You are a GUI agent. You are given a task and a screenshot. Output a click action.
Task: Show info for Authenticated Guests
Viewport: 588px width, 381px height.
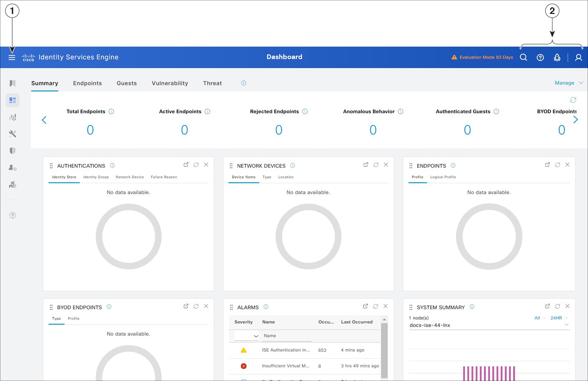(496, 112)
